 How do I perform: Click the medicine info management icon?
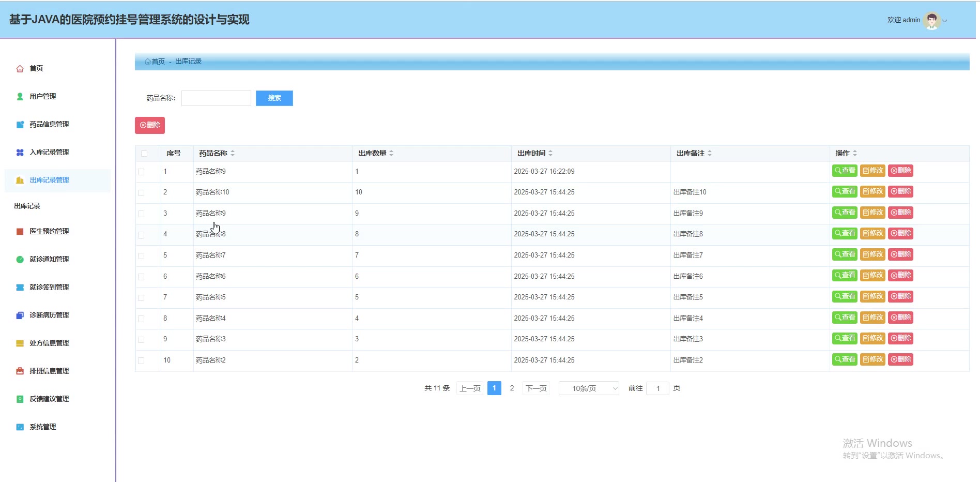20,125
